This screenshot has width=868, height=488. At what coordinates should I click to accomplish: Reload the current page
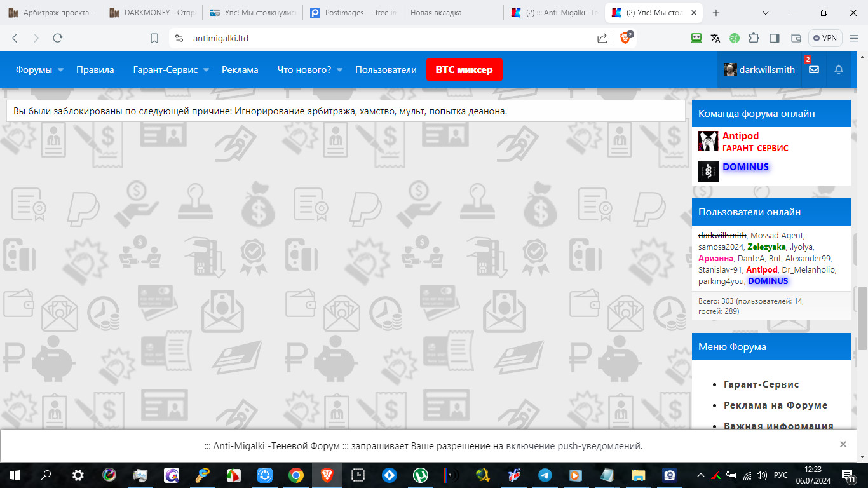(58, 38)
